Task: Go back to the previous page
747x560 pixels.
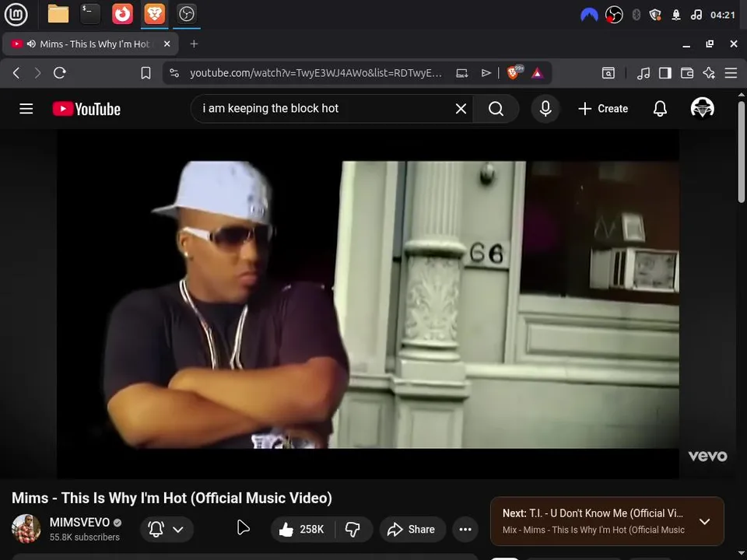Action: point(16,73)
